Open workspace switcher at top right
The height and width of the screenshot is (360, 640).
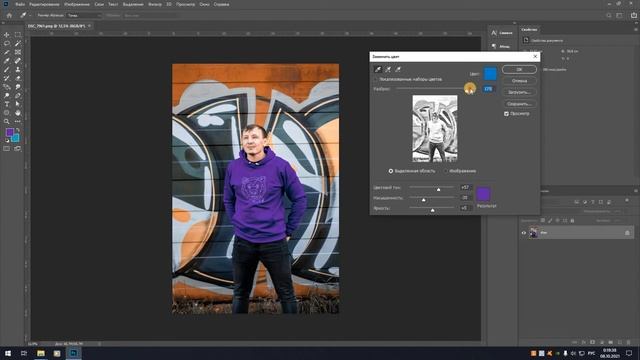(x=620, y=15)
